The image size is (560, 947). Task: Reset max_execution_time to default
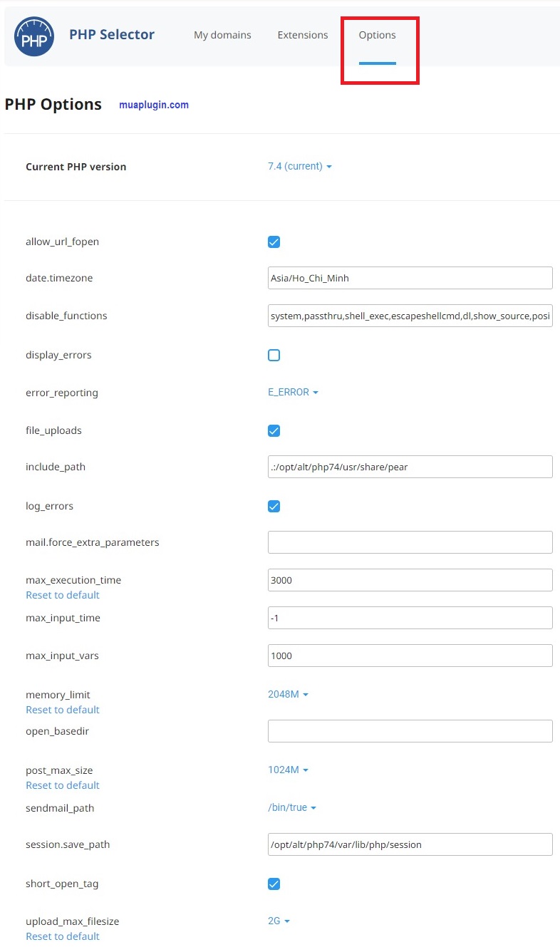tap(63, 595)
